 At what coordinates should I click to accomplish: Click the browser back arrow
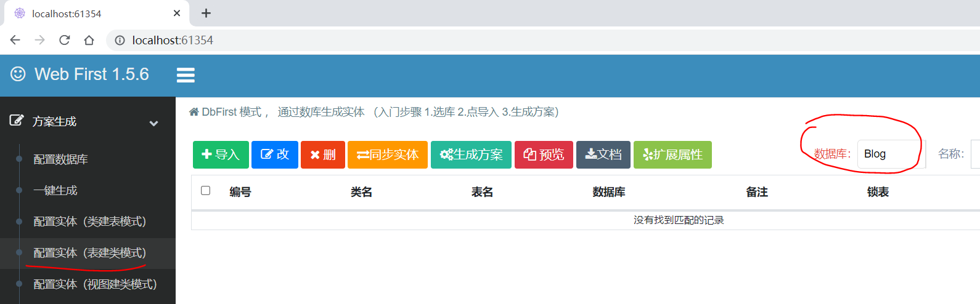(15, 40)
